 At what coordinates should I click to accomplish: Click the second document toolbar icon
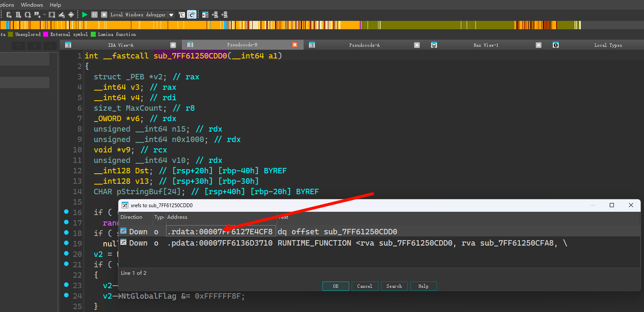point(18,15)
